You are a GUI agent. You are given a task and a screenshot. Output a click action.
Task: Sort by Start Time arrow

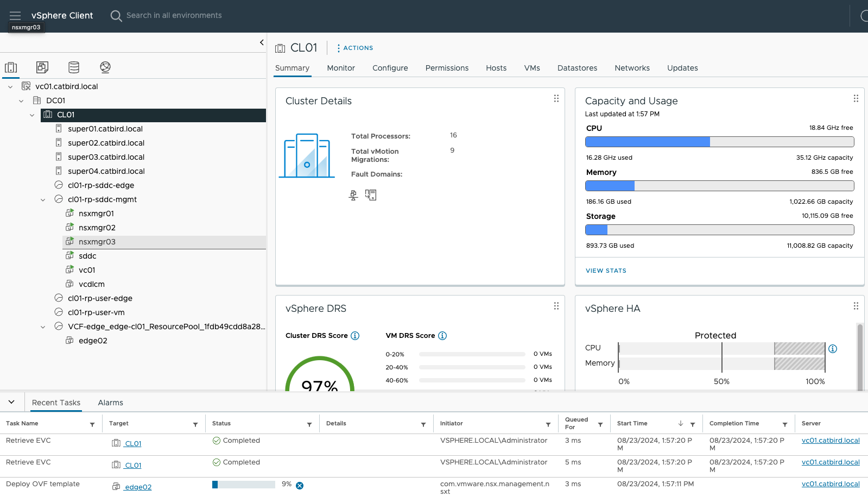point(681,423)
